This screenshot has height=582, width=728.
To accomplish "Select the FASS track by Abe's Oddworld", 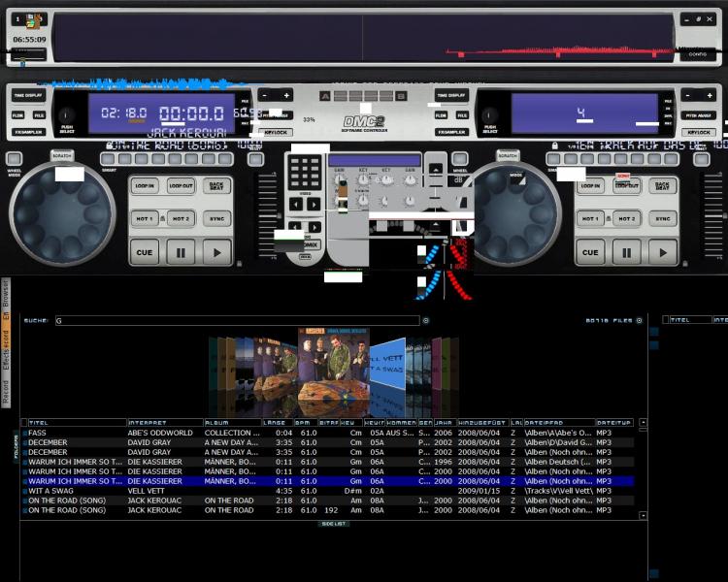I will (328, 433).
